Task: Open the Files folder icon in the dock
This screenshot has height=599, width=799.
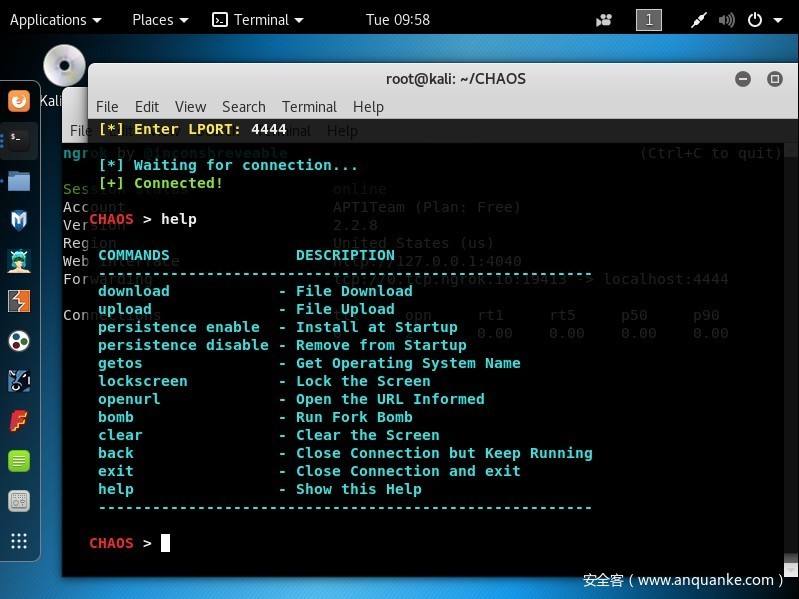Action: (x=19, y=181)
